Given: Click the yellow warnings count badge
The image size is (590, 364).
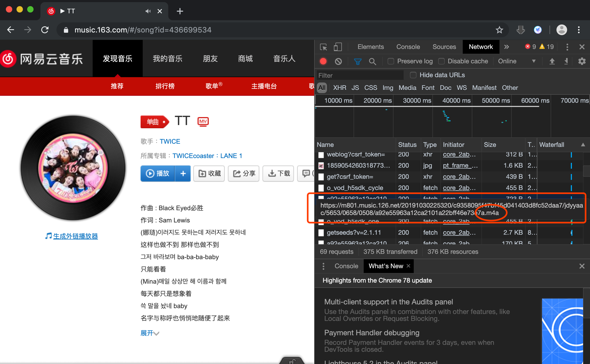Looking at the screenshot, I should click(546, 47).
